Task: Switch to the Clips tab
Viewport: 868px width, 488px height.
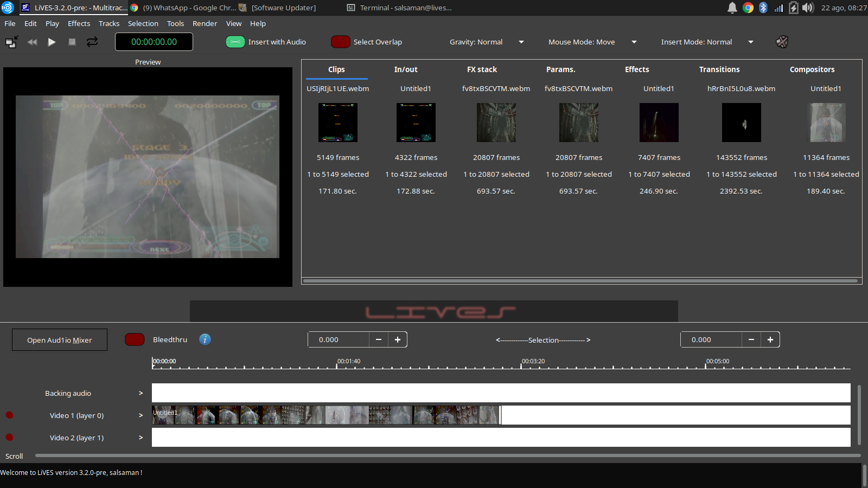Action: pyautogui.click(x=336, y=69)
